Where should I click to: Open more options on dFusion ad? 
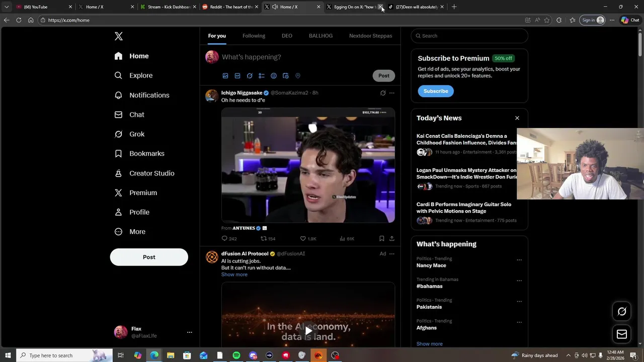(x=392, y=254)
